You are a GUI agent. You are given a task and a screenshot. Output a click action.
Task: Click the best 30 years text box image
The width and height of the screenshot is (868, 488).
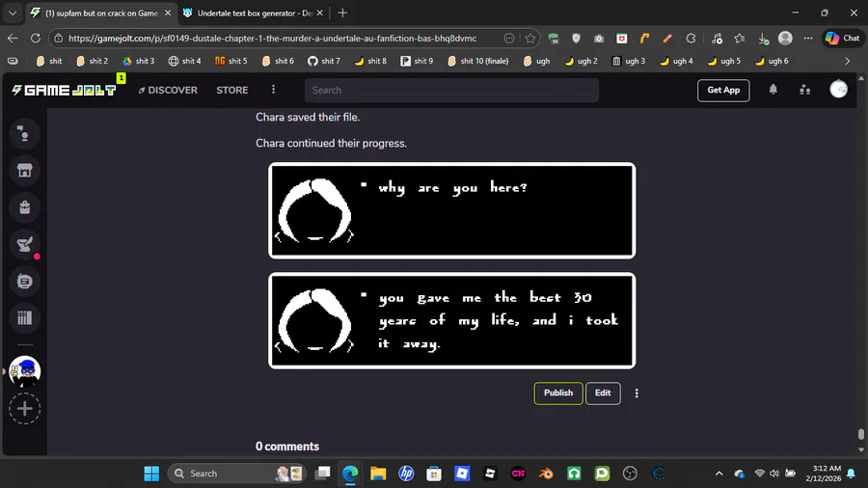tap(451, 320)
